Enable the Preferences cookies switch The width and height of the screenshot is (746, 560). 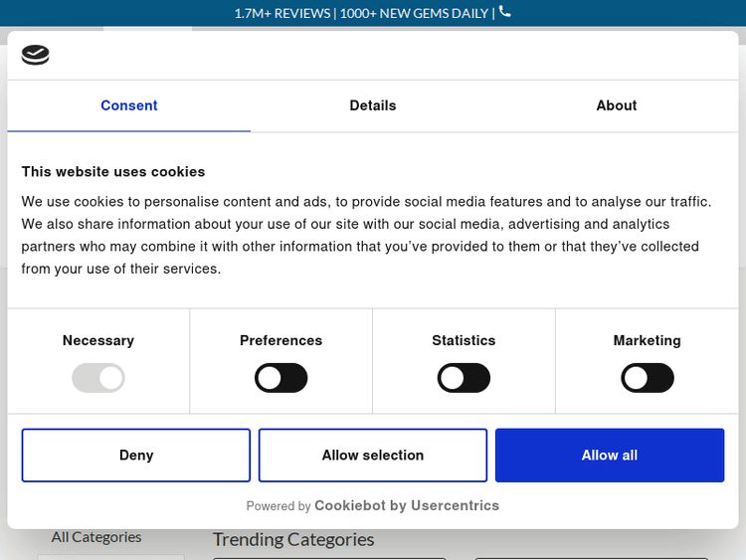tap(281, 378)
